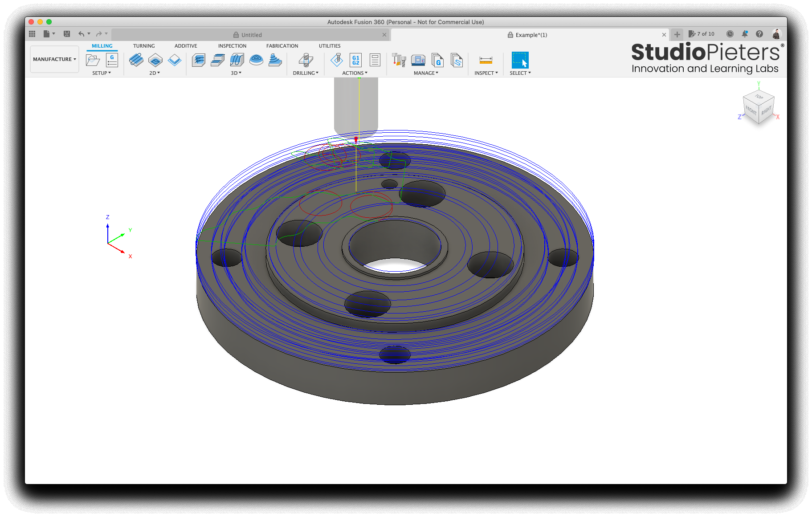Expand the INSPECT dropdown

pos(486,73)
